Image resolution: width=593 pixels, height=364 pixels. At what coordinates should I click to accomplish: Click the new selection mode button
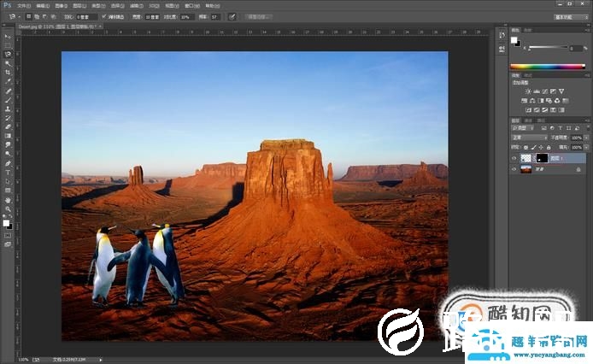(x=29, y=17)
